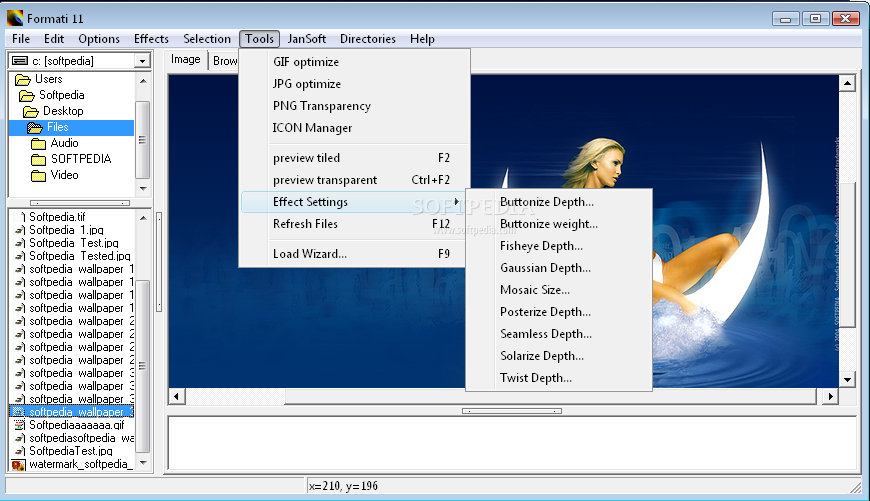Image resolution: width=870 pixels, height=501 pixels.
Task: Click image view scroll down arrow
Action: (847, 379)
